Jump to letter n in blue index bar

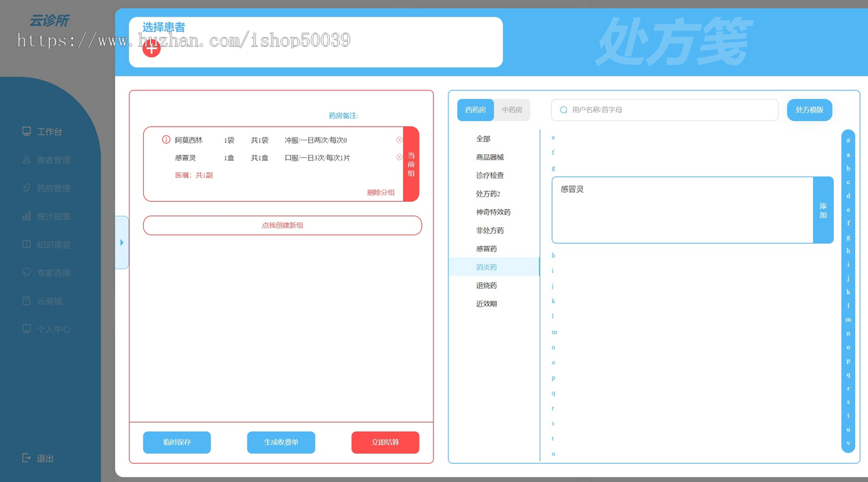click(848, 334)
